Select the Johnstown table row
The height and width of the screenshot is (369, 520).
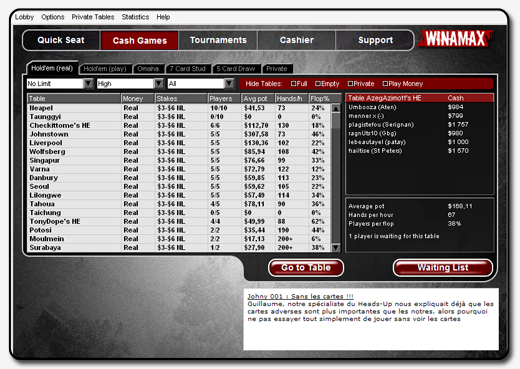(179, 134)
